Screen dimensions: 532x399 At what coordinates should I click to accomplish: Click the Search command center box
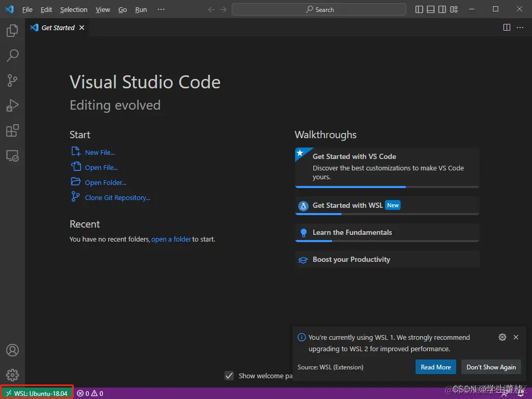coord(318,9)
